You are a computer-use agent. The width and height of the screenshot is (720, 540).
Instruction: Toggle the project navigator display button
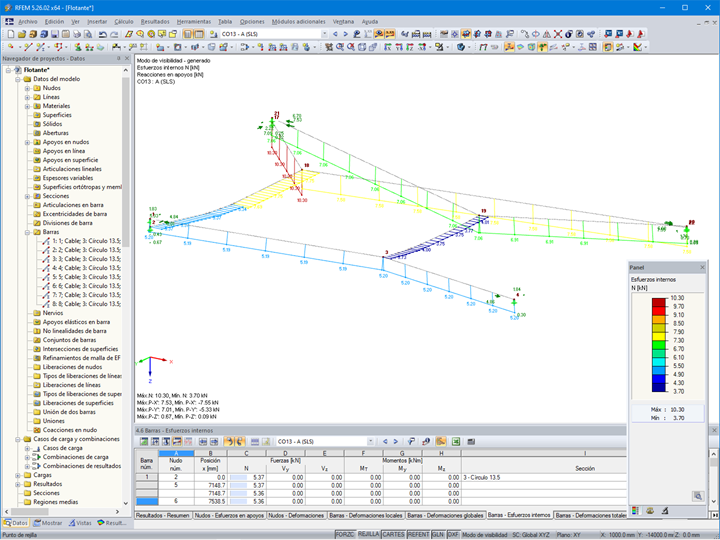click(188, 34)
